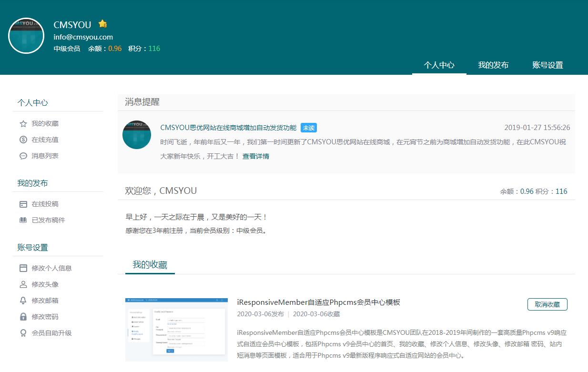Viewport: 588px width, 372px height.
Task: Open 会员自助升级 in the sidebar
Action: pyautogui.click(x=52, y=333)
